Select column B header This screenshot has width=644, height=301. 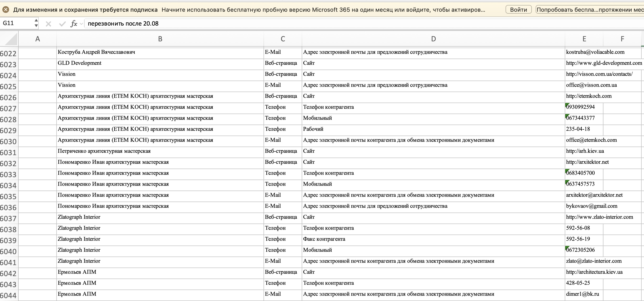coord(160,39)
